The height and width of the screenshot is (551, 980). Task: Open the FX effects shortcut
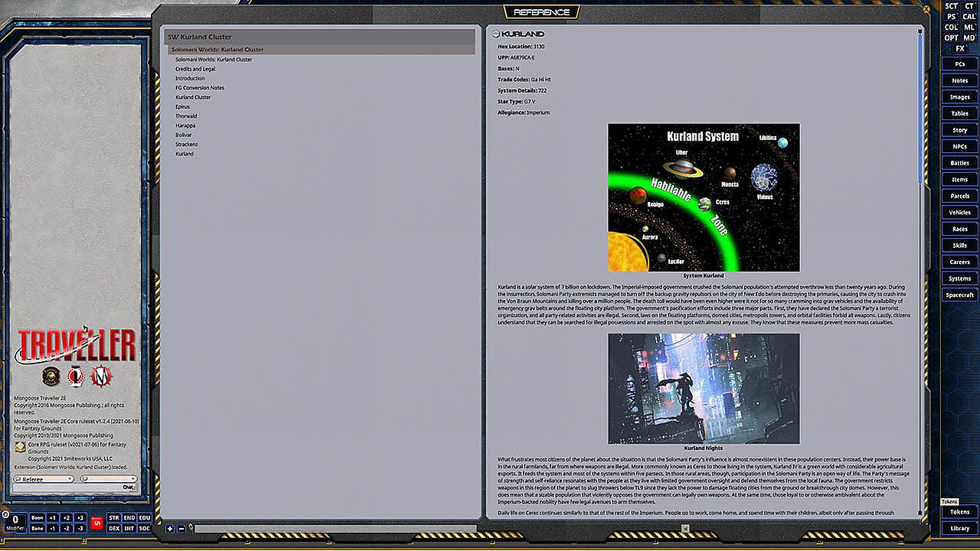coord(960,49)
